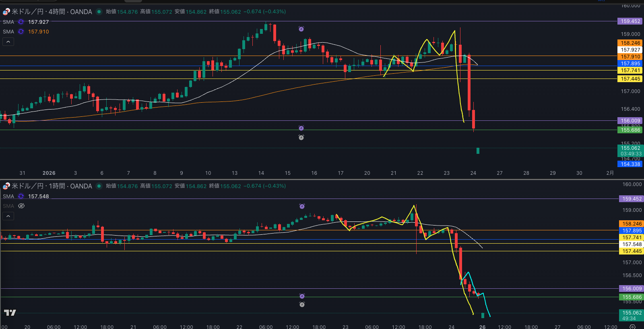Toggle the green market status dot on 4-hour chart

click(x=99, y=12)
